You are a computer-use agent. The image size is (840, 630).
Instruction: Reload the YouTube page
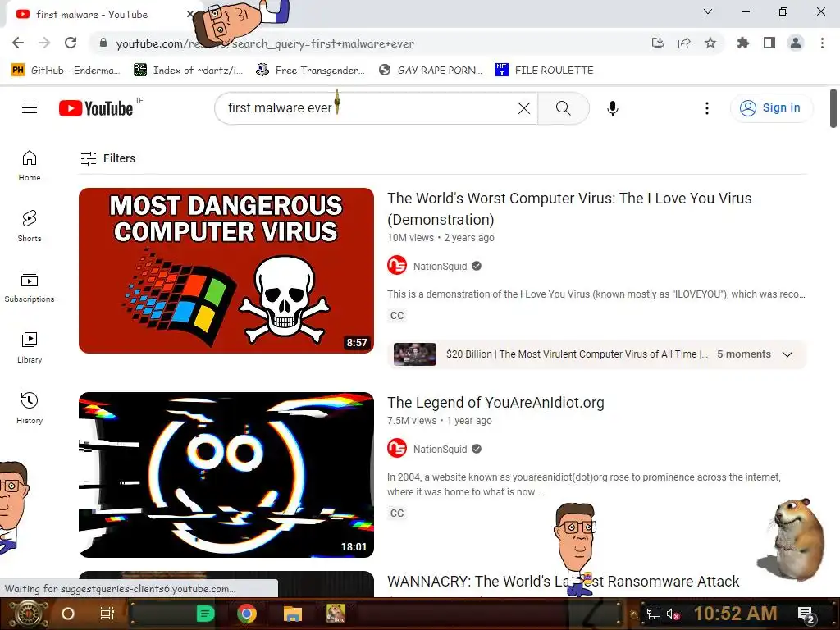[x=71, y=43]
